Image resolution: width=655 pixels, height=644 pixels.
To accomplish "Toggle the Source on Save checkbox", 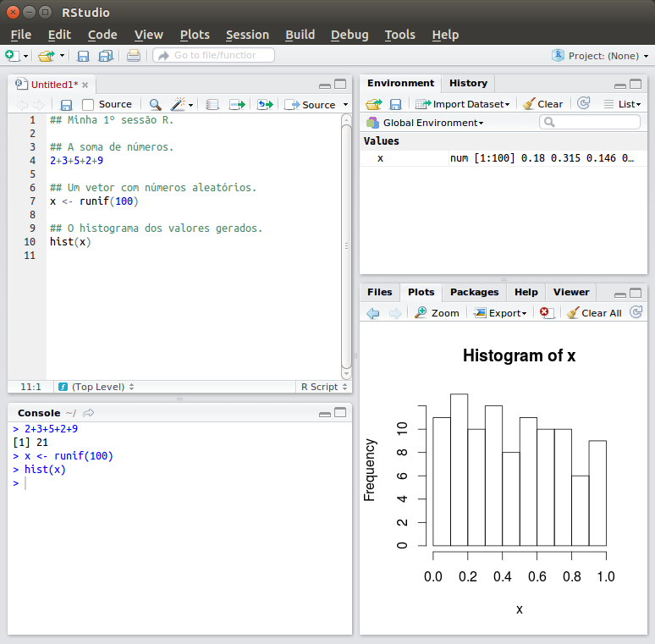I will coord(88,105).
